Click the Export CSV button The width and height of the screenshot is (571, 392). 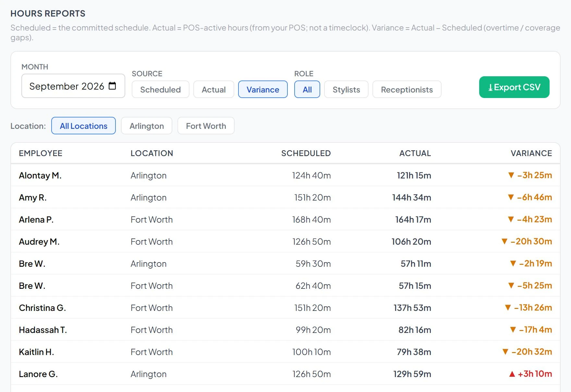pos(514,87)
